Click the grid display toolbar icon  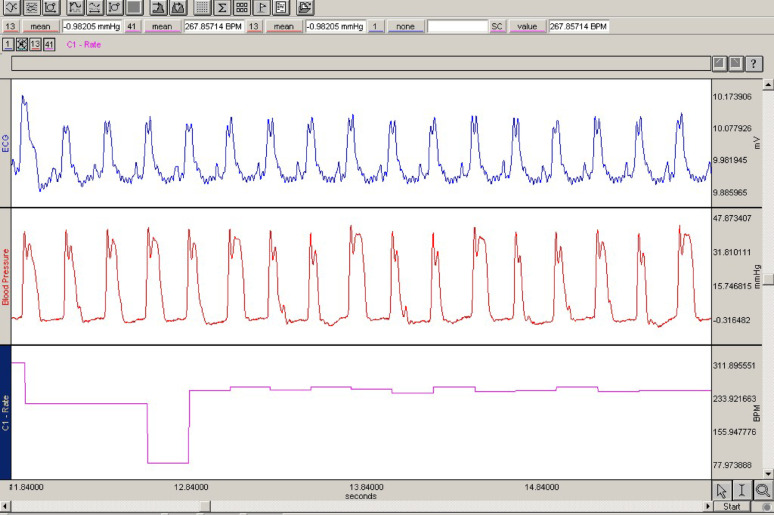tap(203, 8)
